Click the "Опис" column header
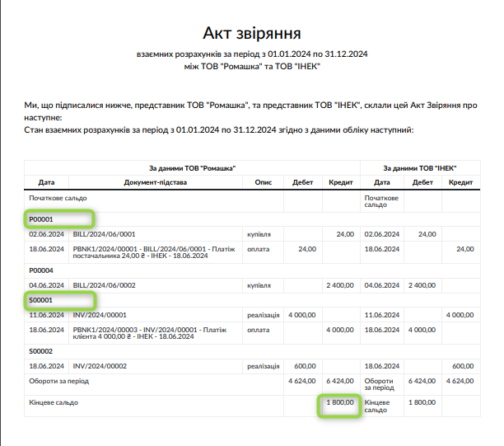Viewport: 504px width, 446px height. [x=264, y=182]
